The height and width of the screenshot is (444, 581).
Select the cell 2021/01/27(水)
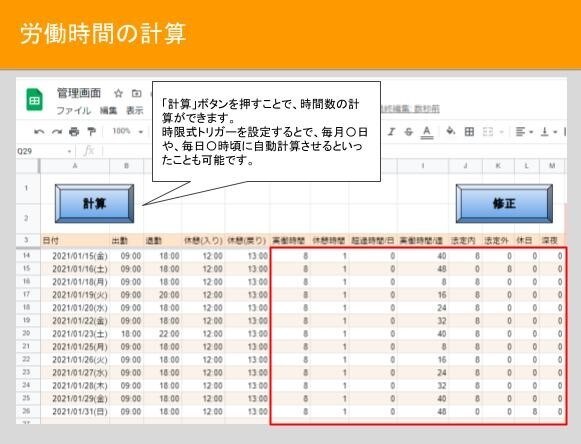[x=75, y=372]
